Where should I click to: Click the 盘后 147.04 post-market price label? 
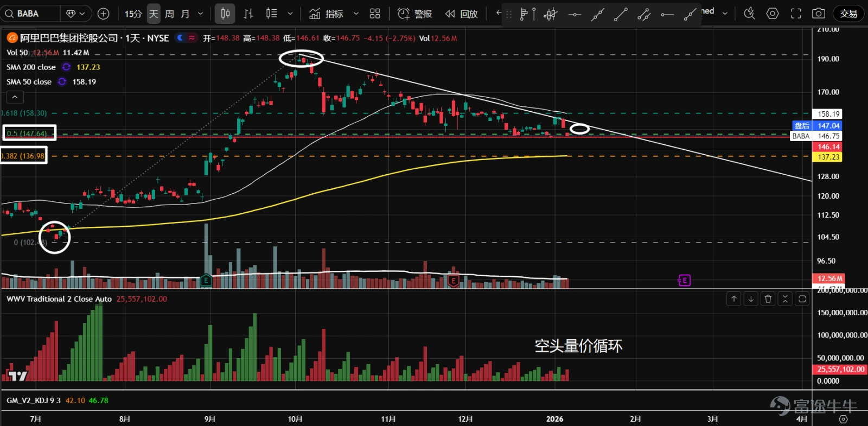point(817,125)
